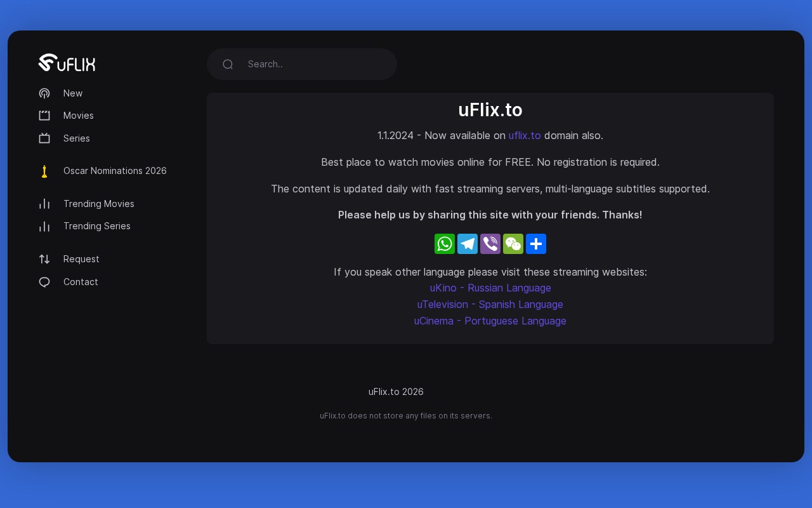Screen dimensions: 812x508
Task: Open the Request page
Action: (81, 259)
